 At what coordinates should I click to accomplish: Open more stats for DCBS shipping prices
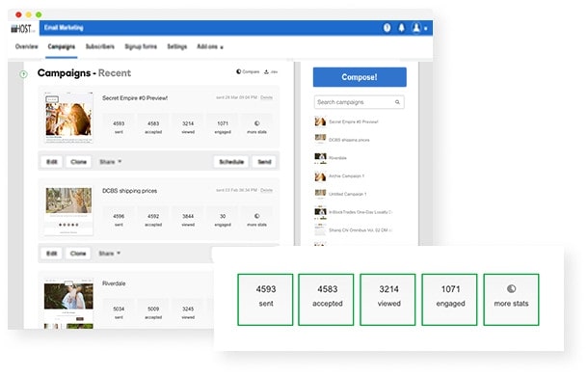coord(256,220)
